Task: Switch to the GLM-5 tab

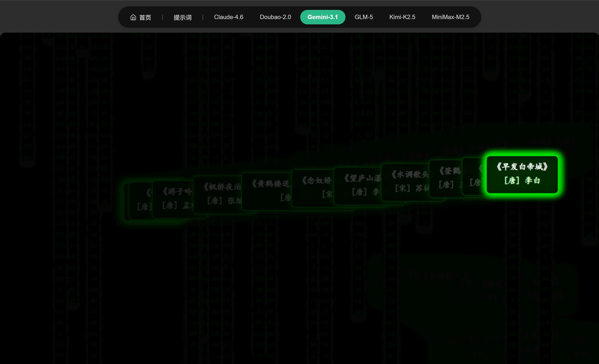Action: 363,17
